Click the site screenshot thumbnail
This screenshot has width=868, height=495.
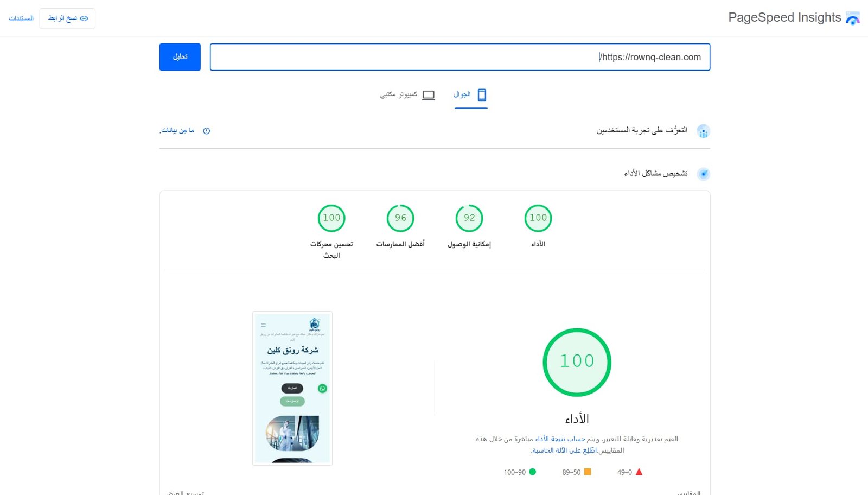point(292,388)
